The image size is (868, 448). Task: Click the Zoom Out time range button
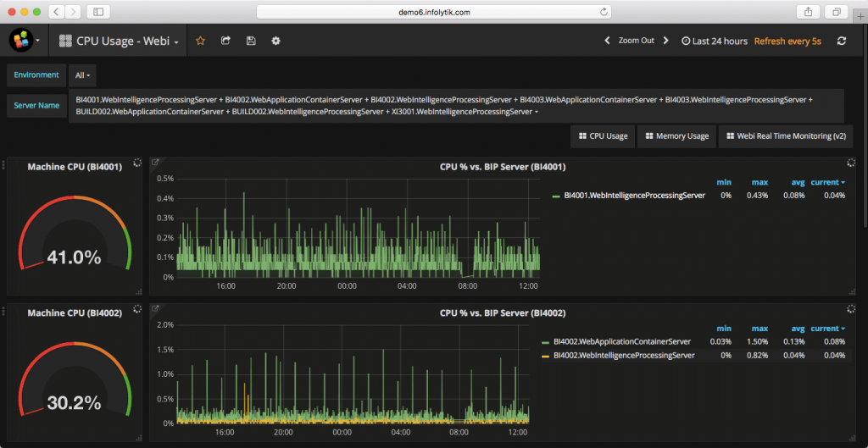[636, 41]
